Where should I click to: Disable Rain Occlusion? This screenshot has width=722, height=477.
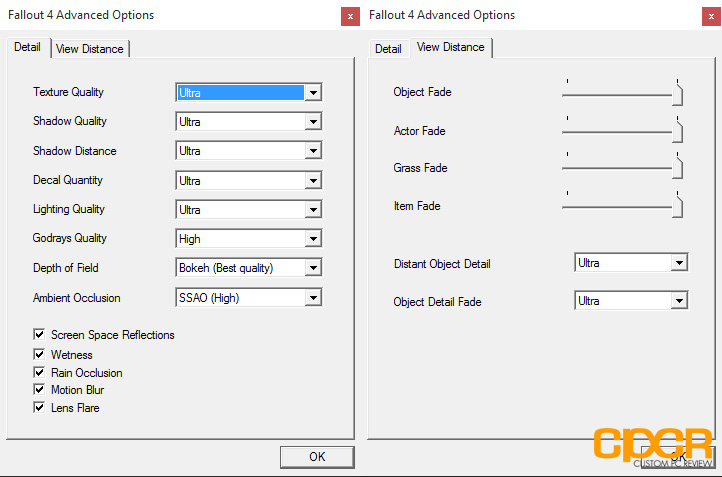click(39, 372)
